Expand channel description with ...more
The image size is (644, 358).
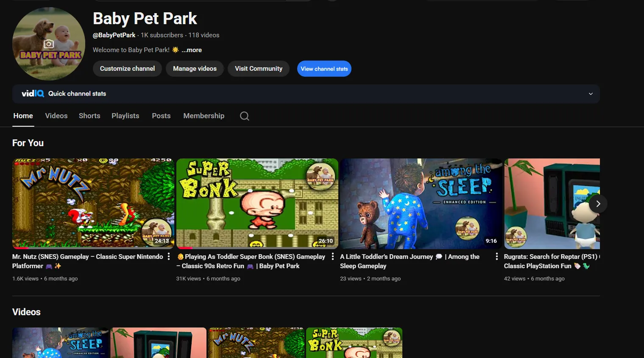click(192, 50)
